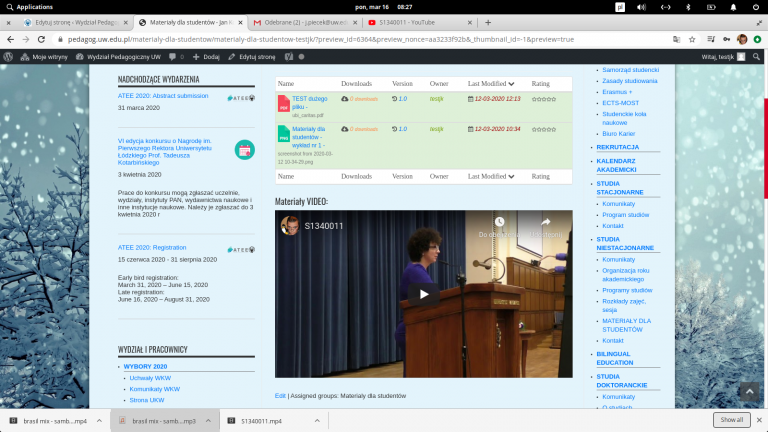This screenshot has height=432, width=768.
Task: Click the Edit link below the video
Action: coord(280,396)
